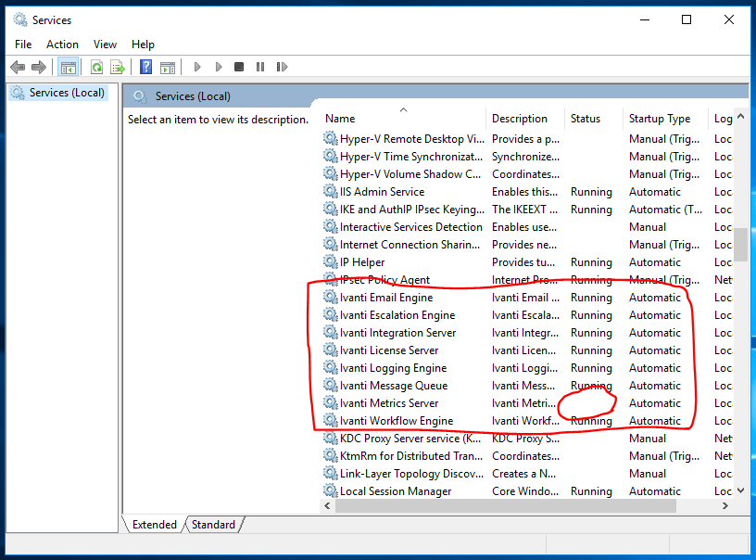Click the horizontal scrollbar right arrow
Screen dimensions: 756x560
(725, 505)
